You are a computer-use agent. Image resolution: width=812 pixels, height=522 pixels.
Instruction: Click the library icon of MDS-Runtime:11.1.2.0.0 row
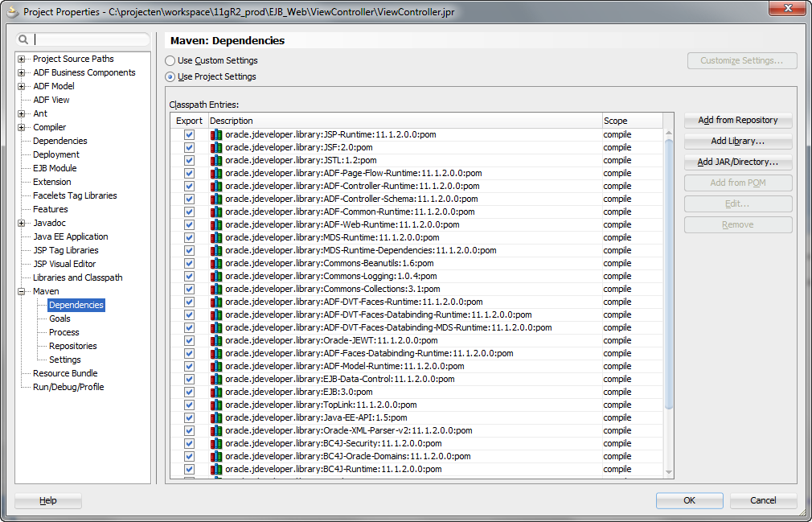[216, 238]
